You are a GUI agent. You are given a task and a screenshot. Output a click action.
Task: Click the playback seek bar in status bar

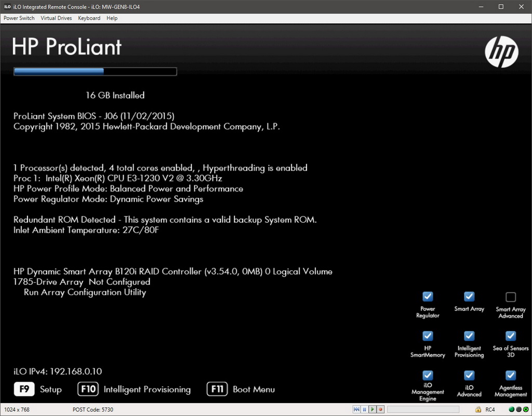(x=423, y=410)
